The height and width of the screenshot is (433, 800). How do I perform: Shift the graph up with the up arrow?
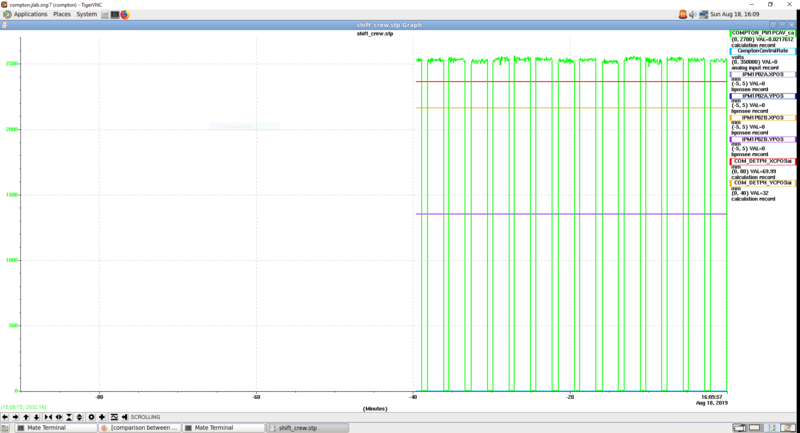tap(26, 417)
